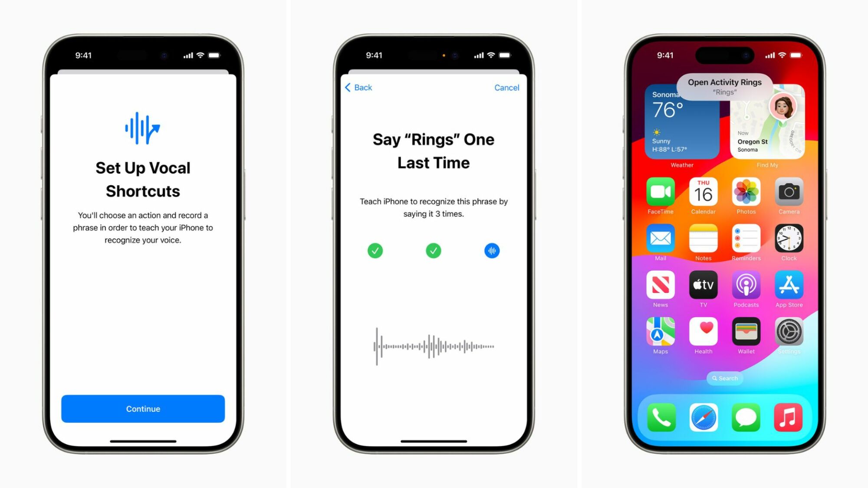Click the Continue button
The image size is (868, 488).
pos(142,409)
